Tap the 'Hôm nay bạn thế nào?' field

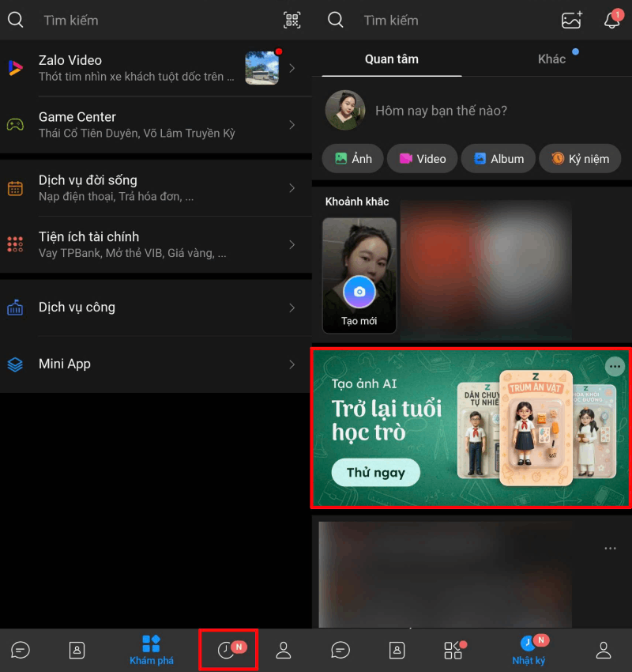point(441,111)
